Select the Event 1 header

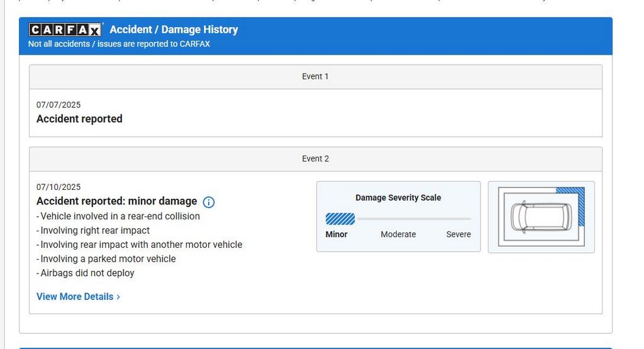(316, 77)
